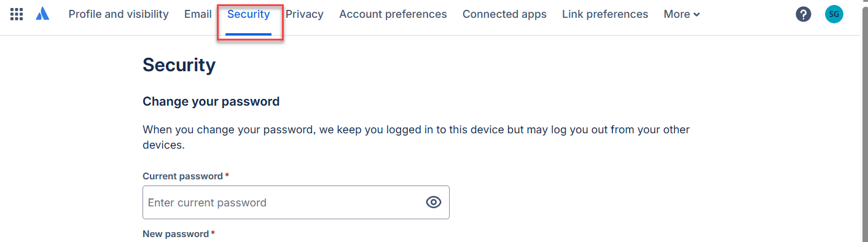868x242 pixels.
Task: Open the Privacy tab
Action: pos(305,14)
